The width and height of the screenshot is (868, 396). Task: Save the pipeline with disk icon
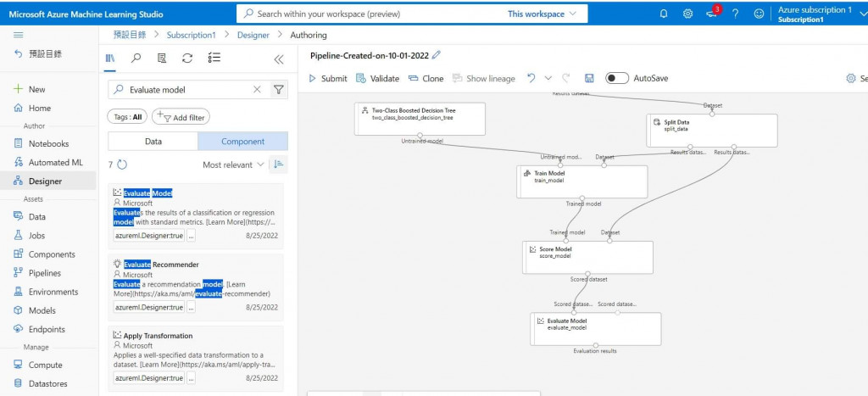589,78
